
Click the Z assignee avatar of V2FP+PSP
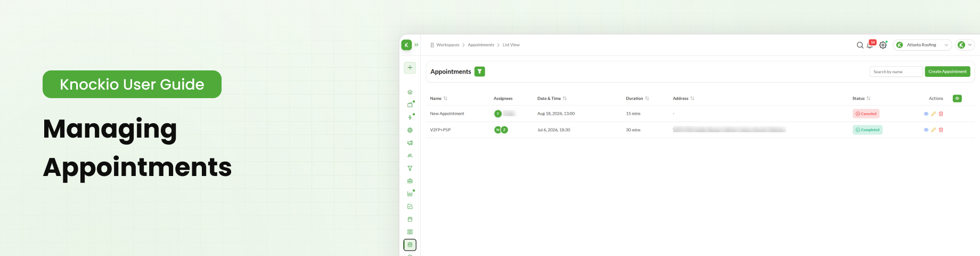click(504, 130)
